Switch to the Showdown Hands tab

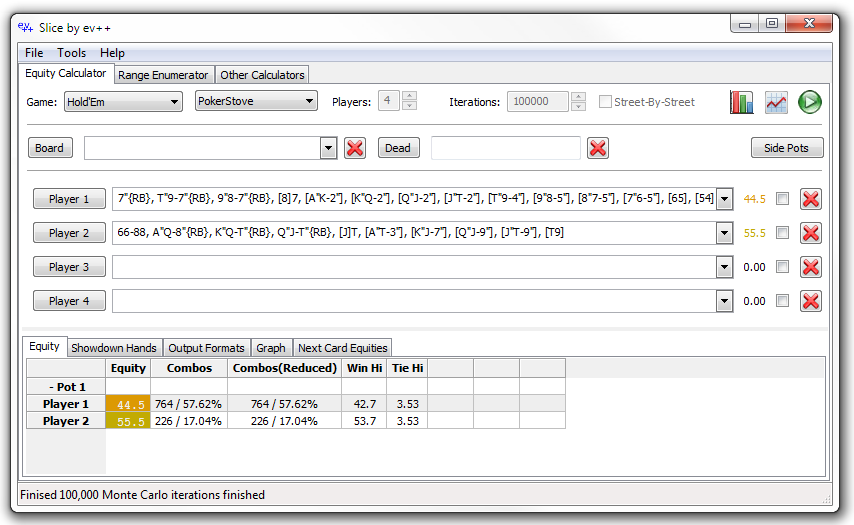tap(114, 348)
